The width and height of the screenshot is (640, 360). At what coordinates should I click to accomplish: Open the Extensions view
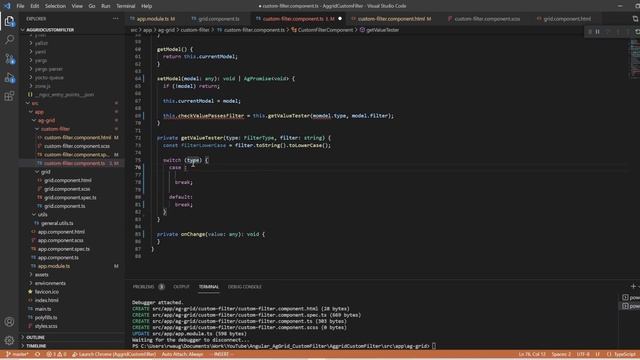(9, 96)
